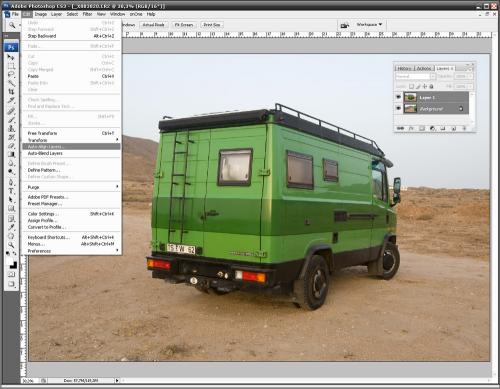Select the Rectangular Marquee tool
The image size is (500, 389).
click(x=11, y=66)
